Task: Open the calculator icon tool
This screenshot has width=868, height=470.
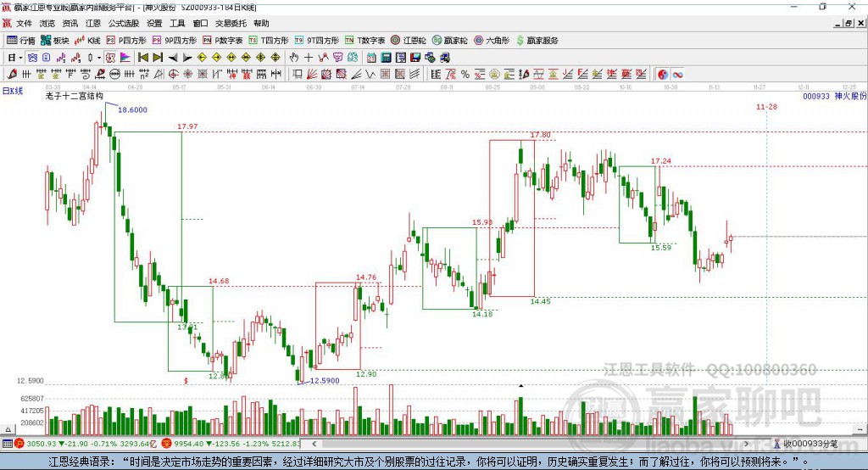Action: point(387,58)
